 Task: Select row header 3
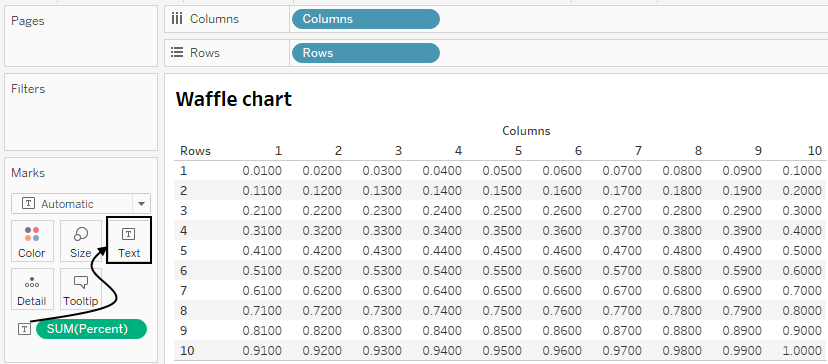183,211
